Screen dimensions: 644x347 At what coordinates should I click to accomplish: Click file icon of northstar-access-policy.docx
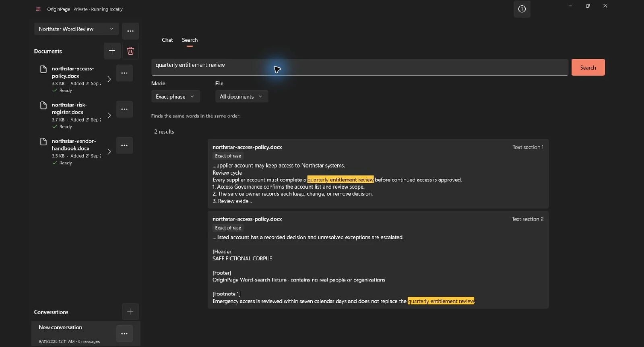pos(43,69)
